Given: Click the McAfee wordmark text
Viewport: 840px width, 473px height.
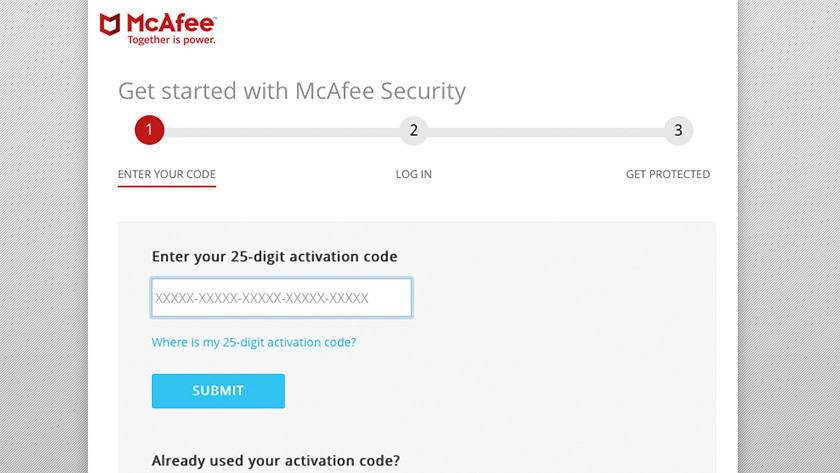Looking at the screenshot, I should point(170,23).
